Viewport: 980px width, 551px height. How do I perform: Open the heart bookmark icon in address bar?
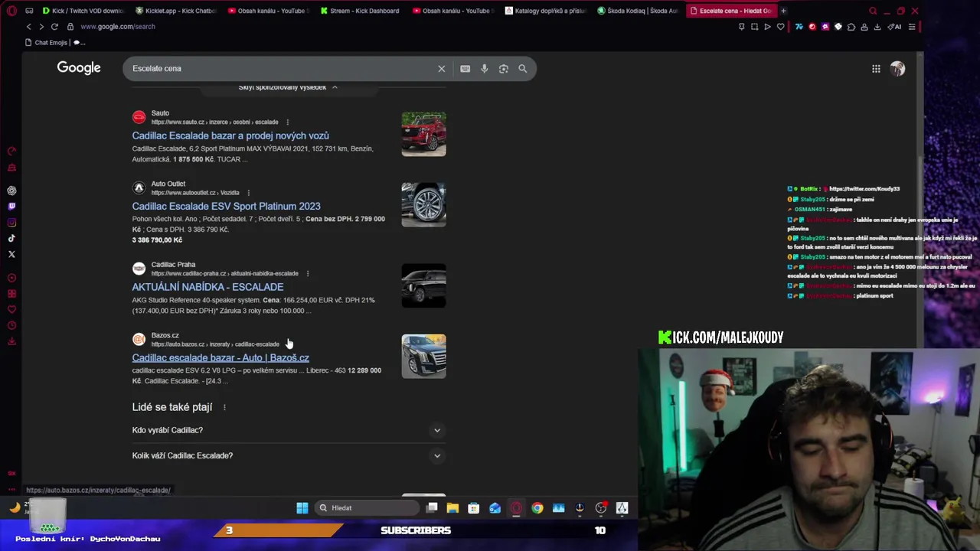(x=780, y=27)
